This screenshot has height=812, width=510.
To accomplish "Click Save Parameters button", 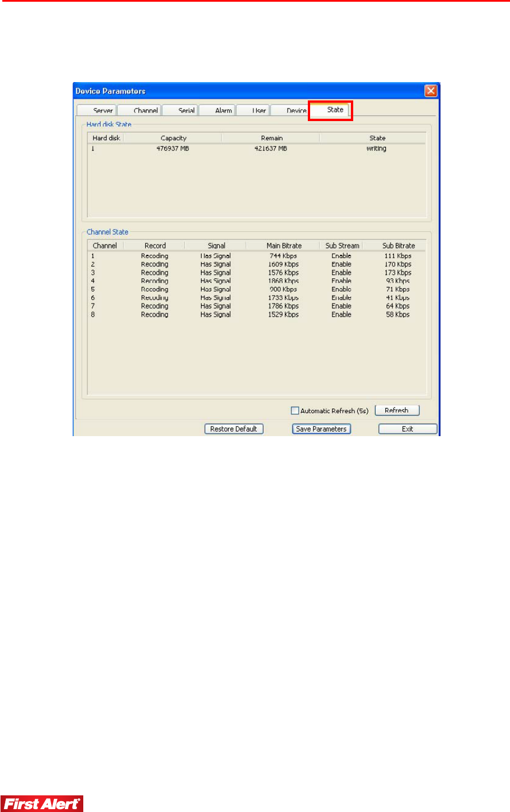I will [x=322, y=429].
